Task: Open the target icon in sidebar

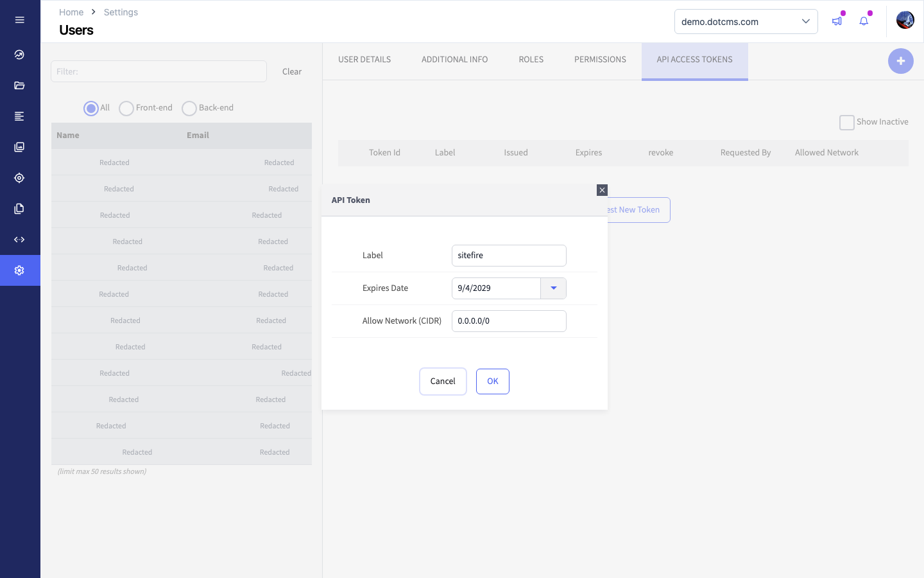Action: pos(20,178)
